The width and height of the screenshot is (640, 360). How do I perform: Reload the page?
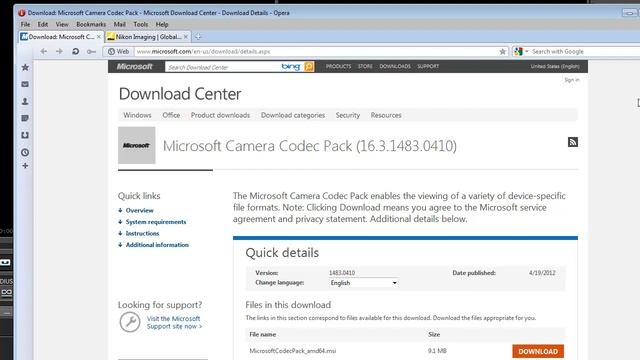[76, 51]
